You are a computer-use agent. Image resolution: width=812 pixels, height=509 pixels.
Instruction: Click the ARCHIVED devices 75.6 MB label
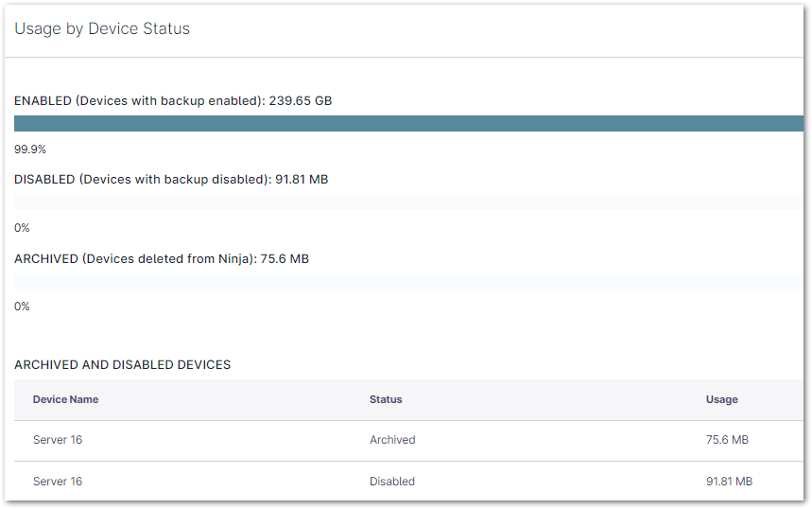click(162, 258)
